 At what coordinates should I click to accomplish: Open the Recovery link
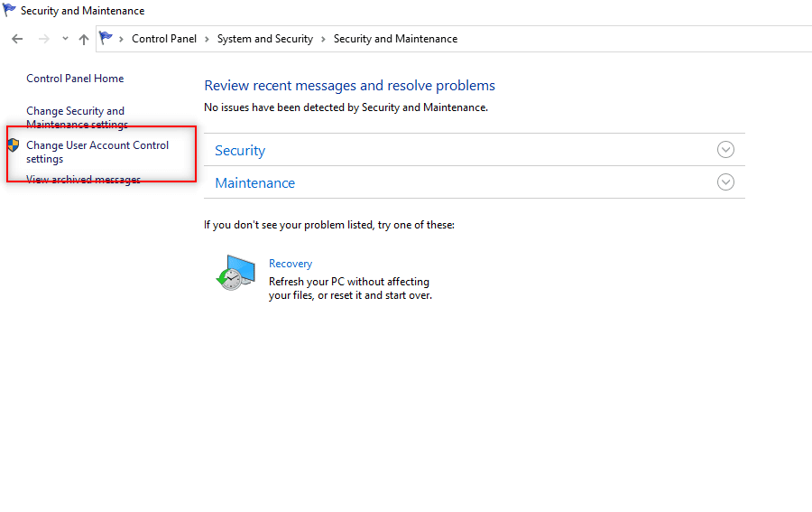[x=291, y=264]
